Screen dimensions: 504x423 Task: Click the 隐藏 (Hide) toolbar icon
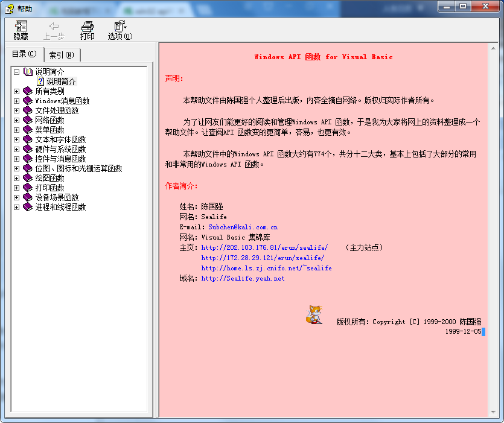pyautogui.click(x=20, y=30)
